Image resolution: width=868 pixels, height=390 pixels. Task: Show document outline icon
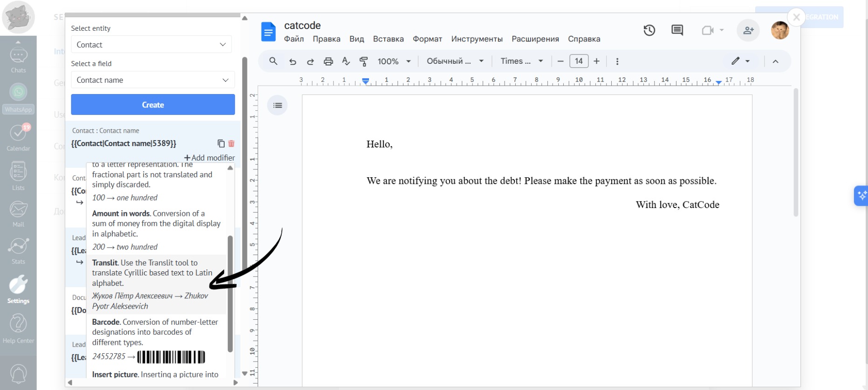(x=277, y=105)
